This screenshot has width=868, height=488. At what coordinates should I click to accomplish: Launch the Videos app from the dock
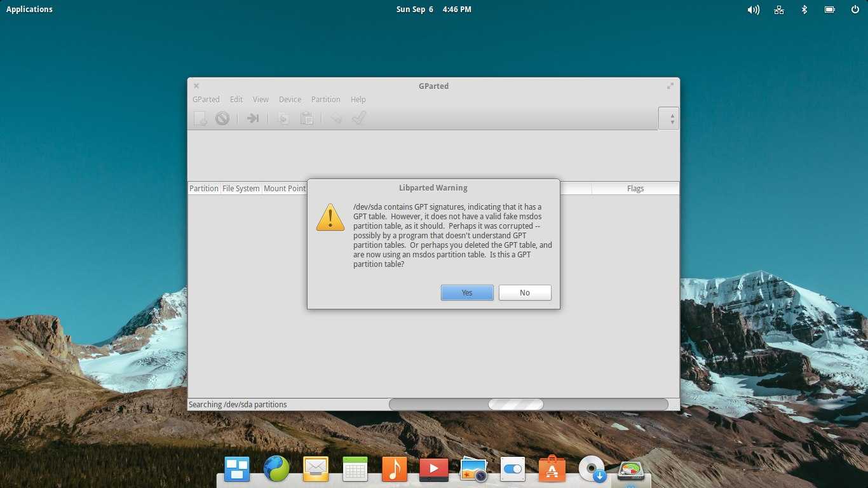434,470
